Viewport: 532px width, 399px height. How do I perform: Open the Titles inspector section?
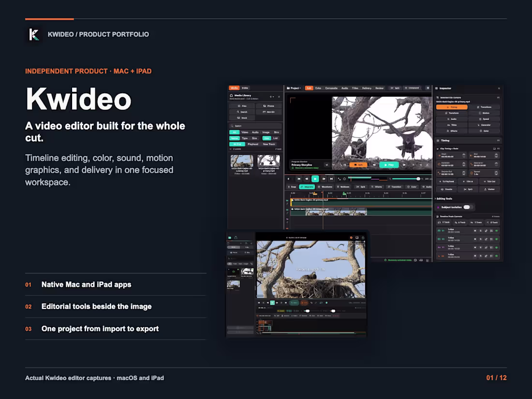click(452, 125)
